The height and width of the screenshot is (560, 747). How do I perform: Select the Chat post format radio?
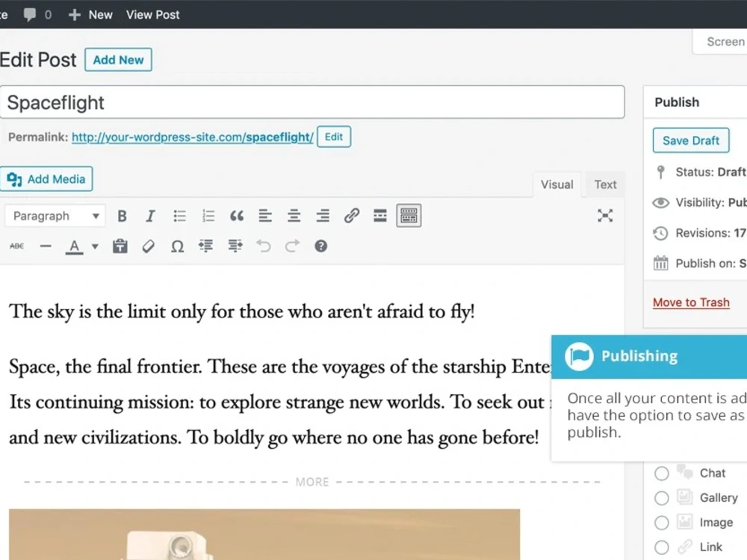pyautogui.click(x=661, y=473)
